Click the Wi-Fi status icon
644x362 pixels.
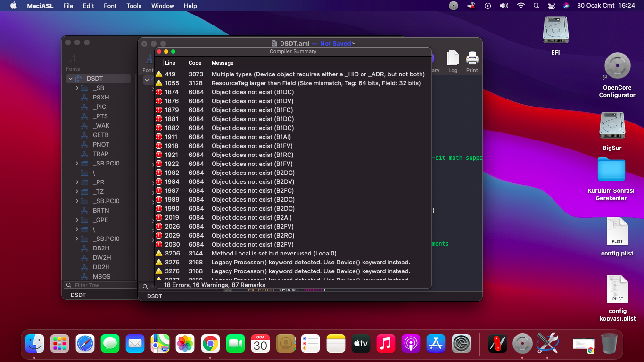tap(521, 6)
